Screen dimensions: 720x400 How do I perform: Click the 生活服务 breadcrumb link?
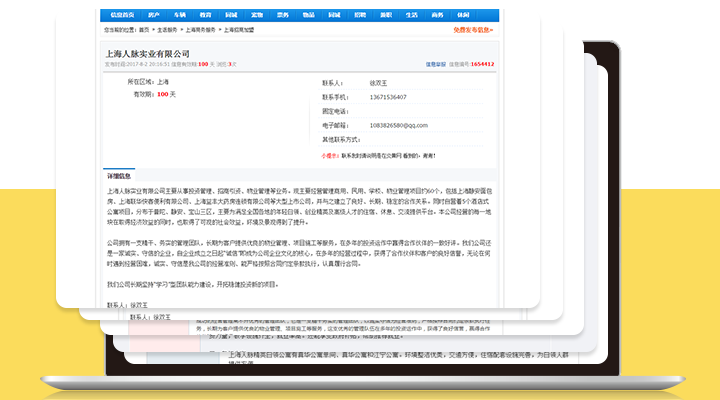167,30
